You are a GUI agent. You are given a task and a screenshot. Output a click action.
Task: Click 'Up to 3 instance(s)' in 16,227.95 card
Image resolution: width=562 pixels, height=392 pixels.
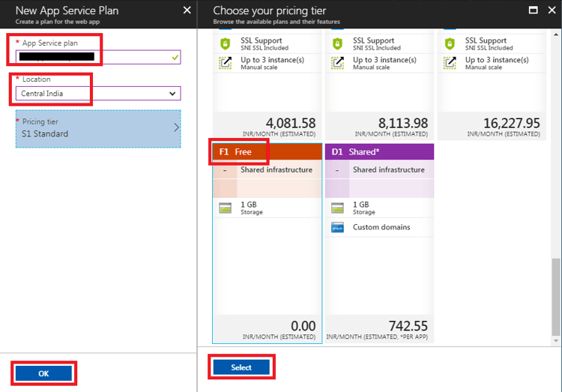(x=497, y=59)
